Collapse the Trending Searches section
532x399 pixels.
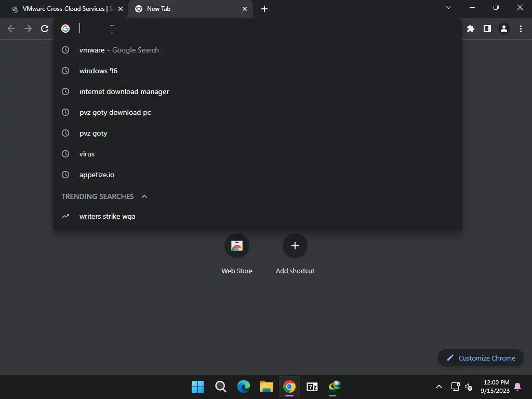144,196
